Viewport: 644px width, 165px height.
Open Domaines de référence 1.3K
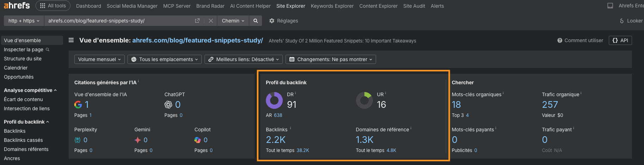(364, 140)
